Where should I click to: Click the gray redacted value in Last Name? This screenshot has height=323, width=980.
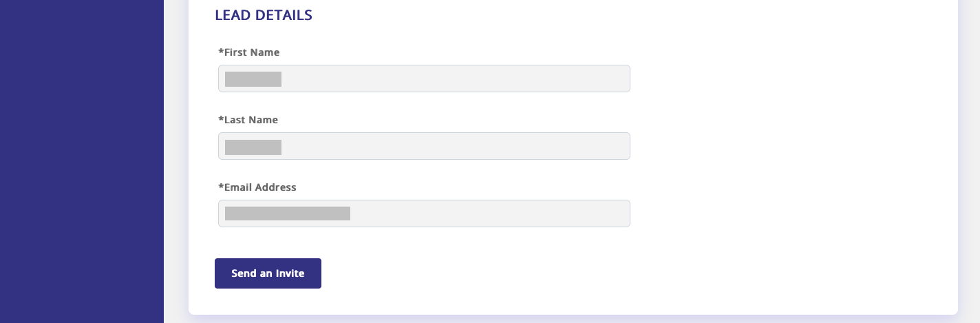coord(253,147)
